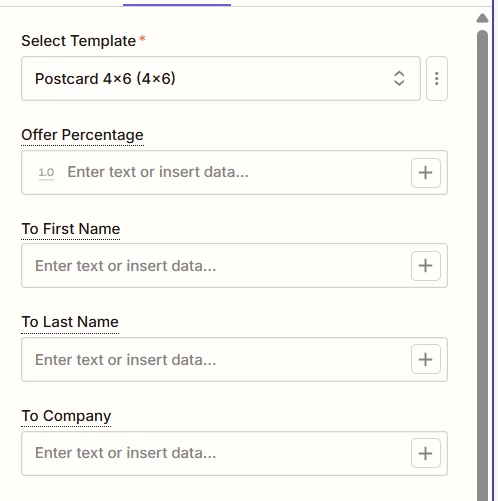Click the scrollbar up arrow
Screen dimensions: 498x501
tap(482, 18)
